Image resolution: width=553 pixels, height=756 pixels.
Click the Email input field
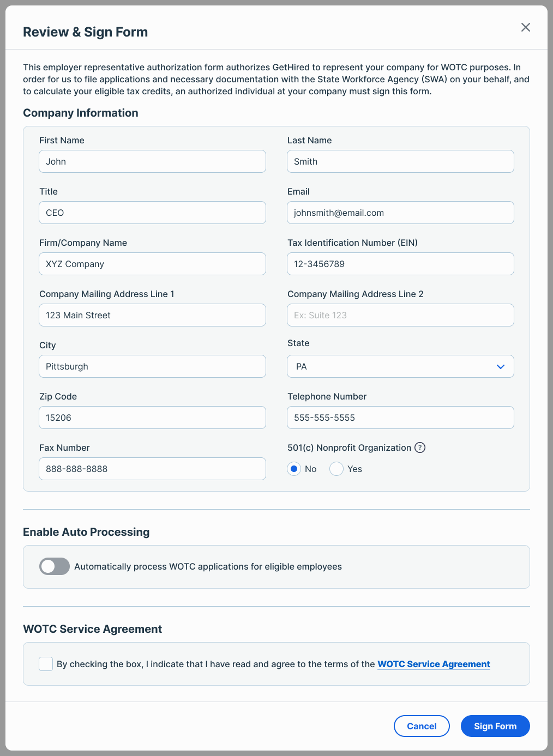click(x=400, y=213)
